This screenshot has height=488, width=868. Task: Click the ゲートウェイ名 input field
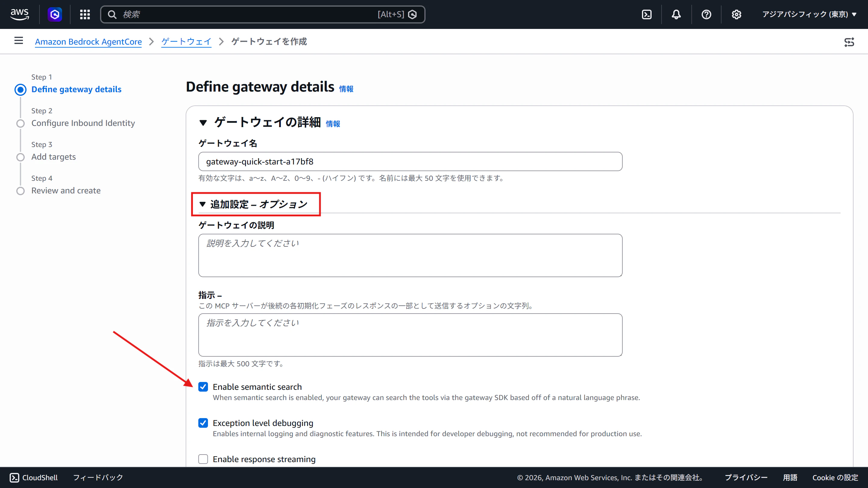pos(410,161)
